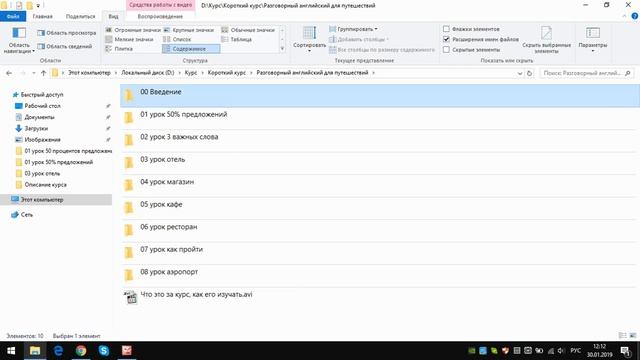Select folder 05 урок кафе

[380, 208]
